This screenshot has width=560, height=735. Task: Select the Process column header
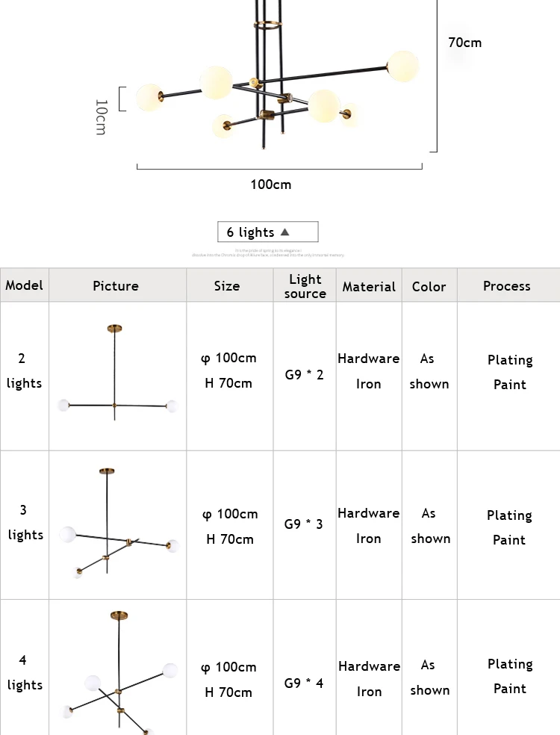[x=508, y=285]
